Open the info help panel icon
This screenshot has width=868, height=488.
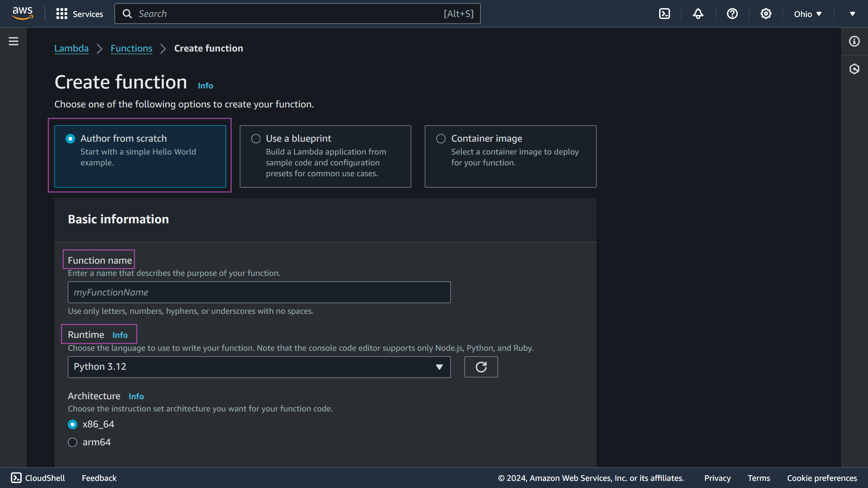pyautogui.click(x=854, y=41)
